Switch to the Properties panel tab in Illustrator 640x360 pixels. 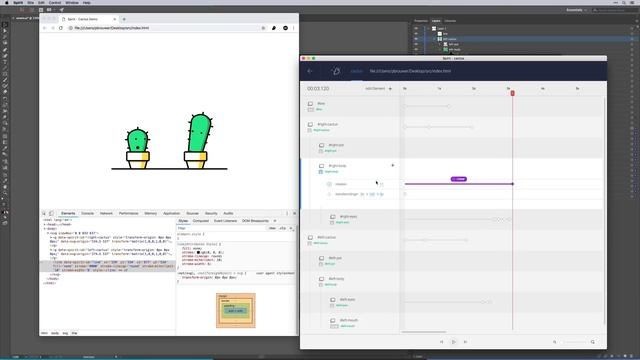tap(421, 21)
